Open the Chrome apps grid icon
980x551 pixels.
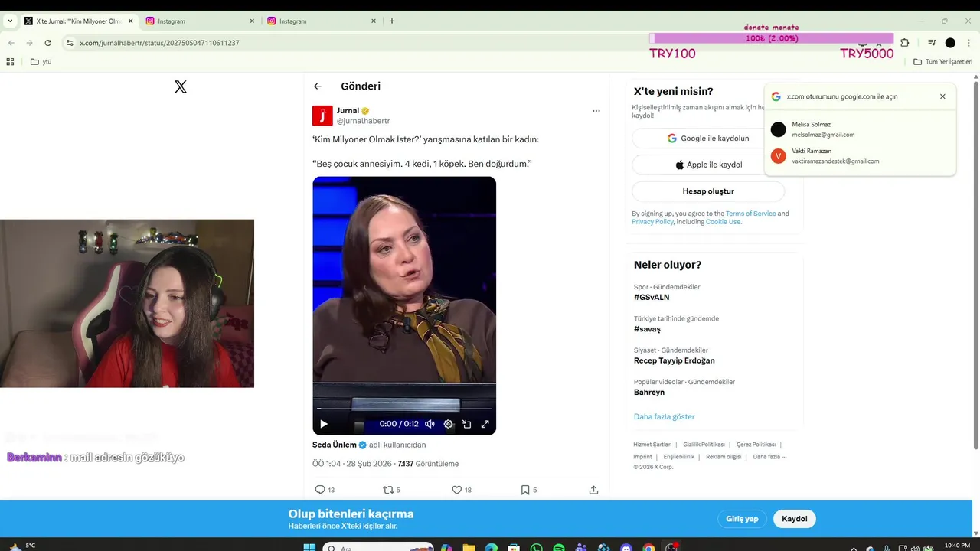pos(10,62)
